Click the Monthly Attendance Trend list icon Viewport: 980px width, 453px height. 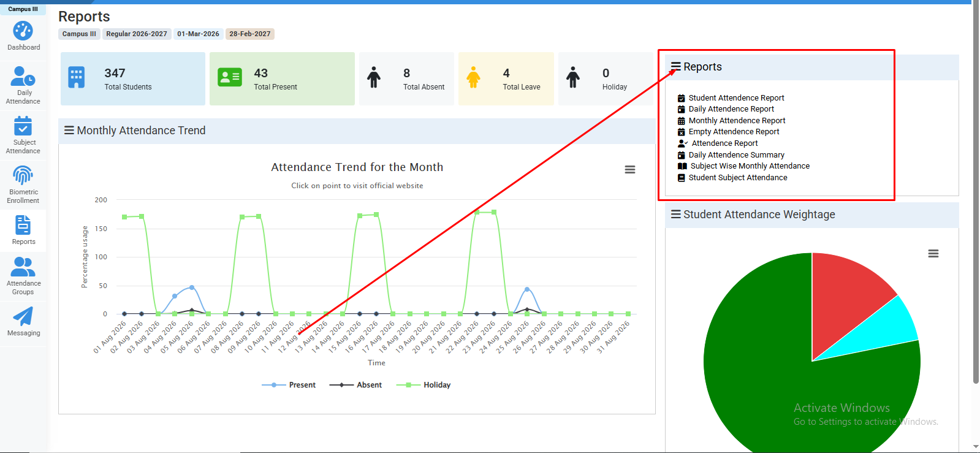tap(69, 131)
